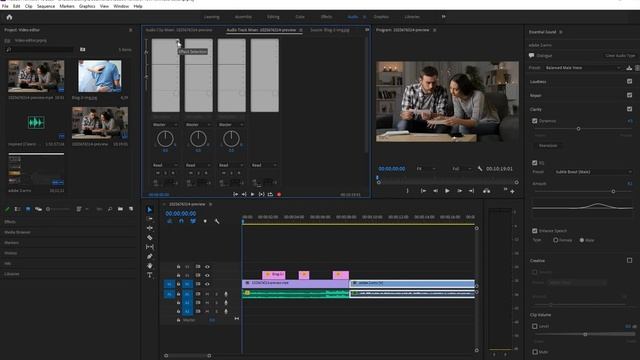This screenshot has width=640, height=360.
Task: Open the Fit zoom level dropdown
Action: point(426,169)
